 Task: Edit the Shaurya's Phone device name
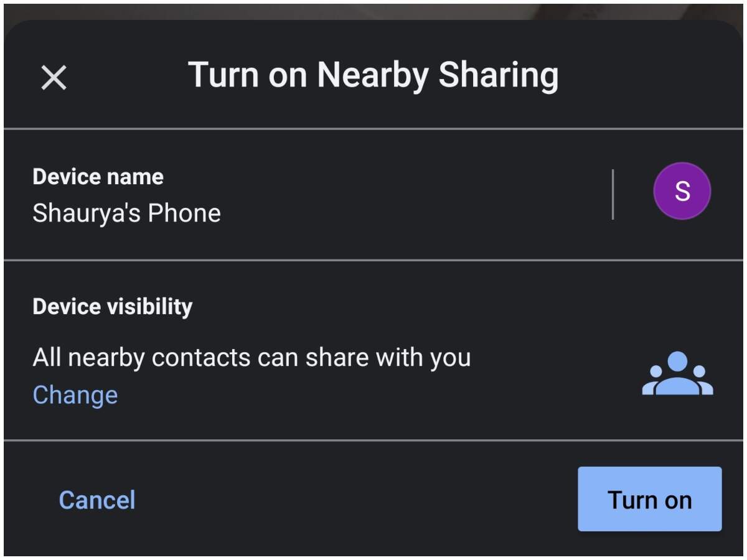click(127, 213)
